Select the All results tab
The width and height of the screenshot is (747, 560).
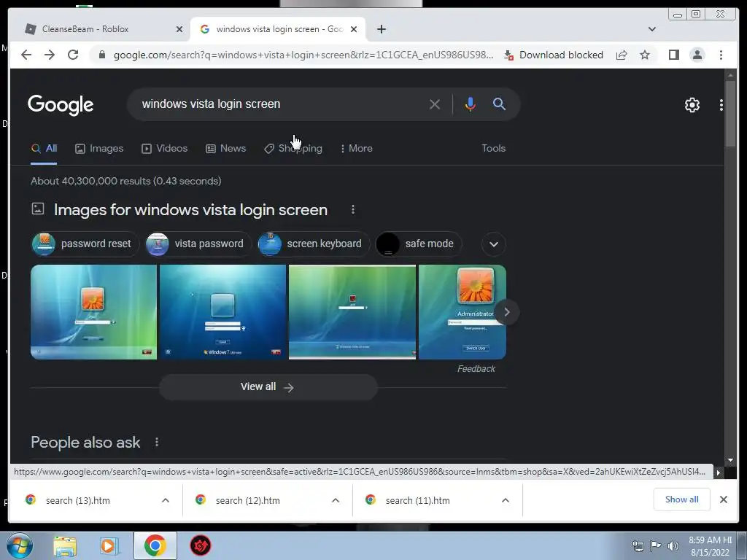[x=44, y=148]
